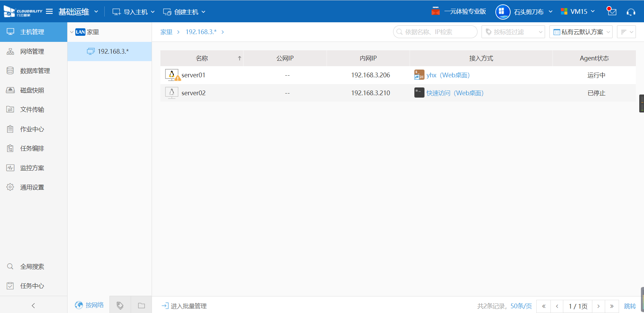Viewport: 644px width, 313px height.
Task: Go to the first page of results
Action: point(544,306)
